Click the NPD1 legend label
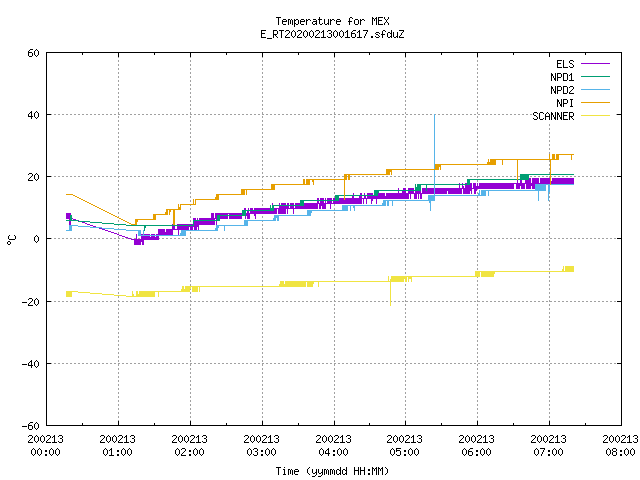Screen dimensions: 640x480 562,77
